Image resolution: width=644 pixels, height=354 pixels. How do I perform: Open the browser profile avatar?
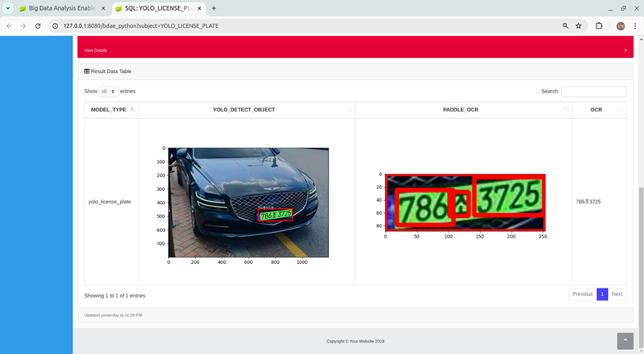click(620, 25)
